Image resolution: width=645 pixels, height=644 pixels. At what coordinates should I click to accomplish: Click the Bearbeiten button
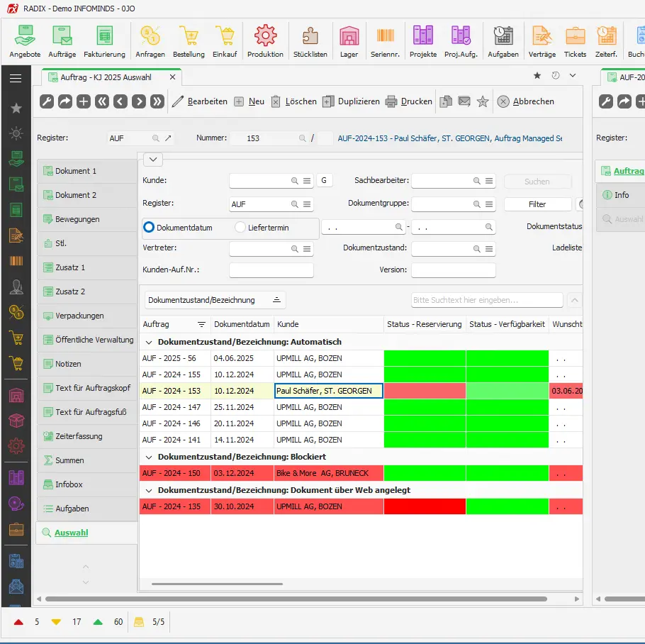(199, 101)
